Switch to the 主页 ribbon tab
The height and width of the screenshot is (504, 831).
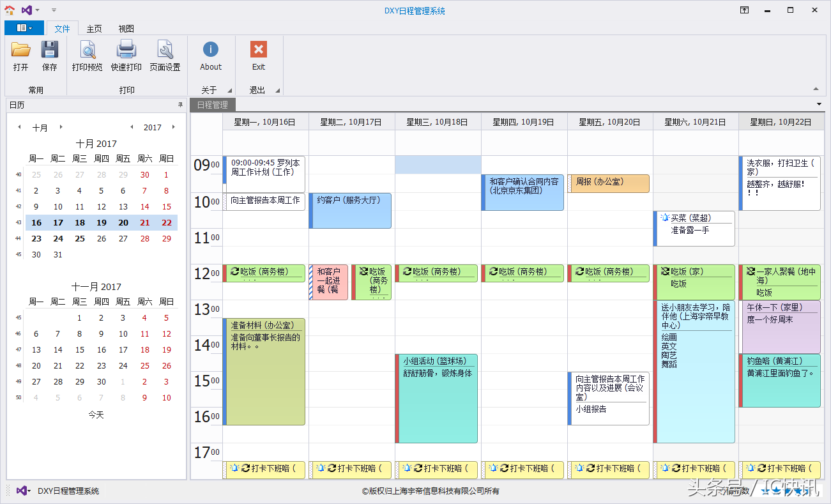tap(94, 29)
